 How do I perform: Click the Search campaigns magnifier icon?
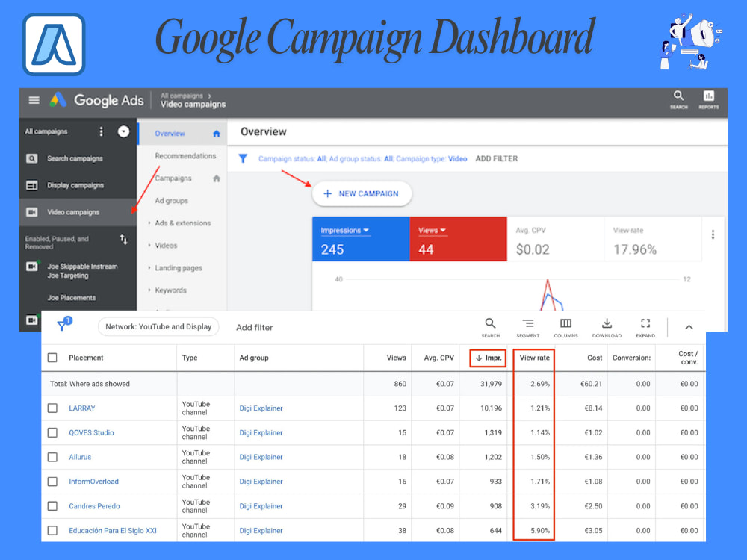31,158
